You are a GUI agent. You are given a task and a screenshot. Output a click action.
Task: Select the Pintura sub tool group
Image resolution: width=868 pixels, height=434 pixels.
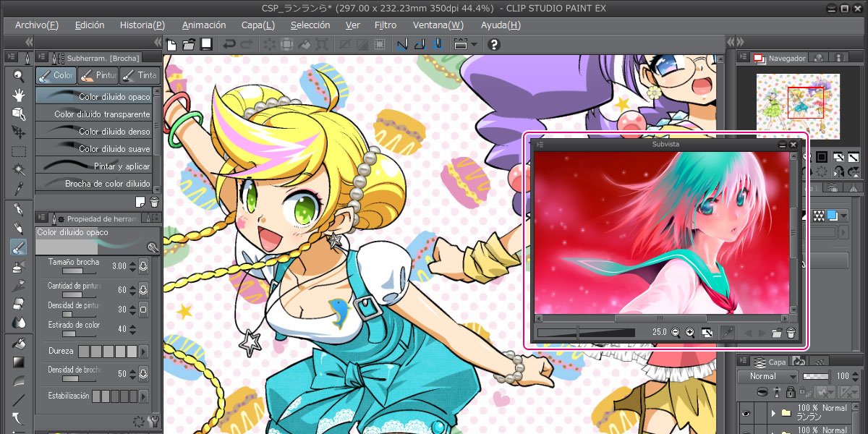pyautogui.click(x=98, y=75)
